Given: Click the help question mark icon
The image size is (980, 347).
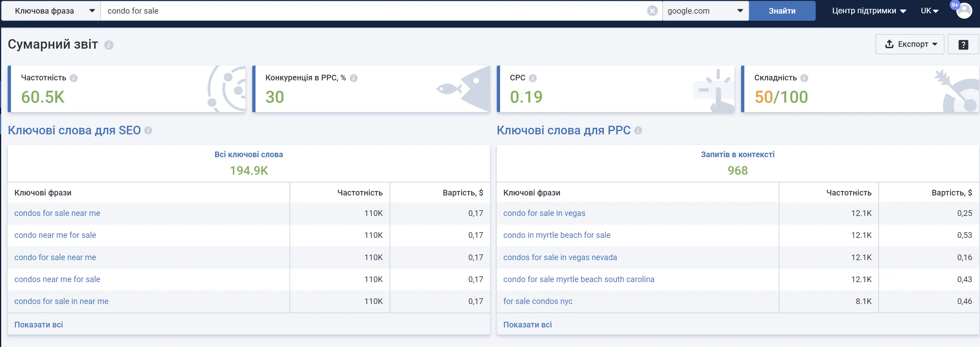Looking at the screenshot, I should (x=963, y=44).
